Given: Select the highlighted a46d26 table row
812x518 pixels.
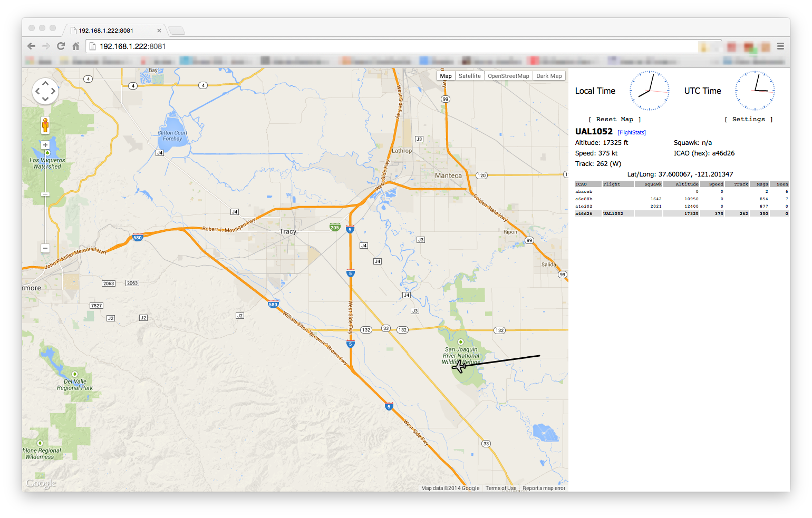Looking at the screenshot, I should [681, 214].
